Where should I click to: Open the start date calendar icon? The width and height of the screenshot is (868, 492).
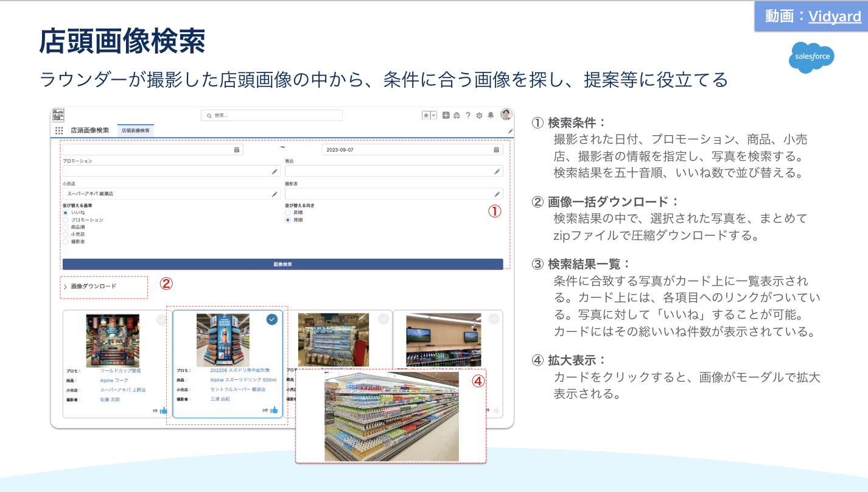[x=237, y=149]
